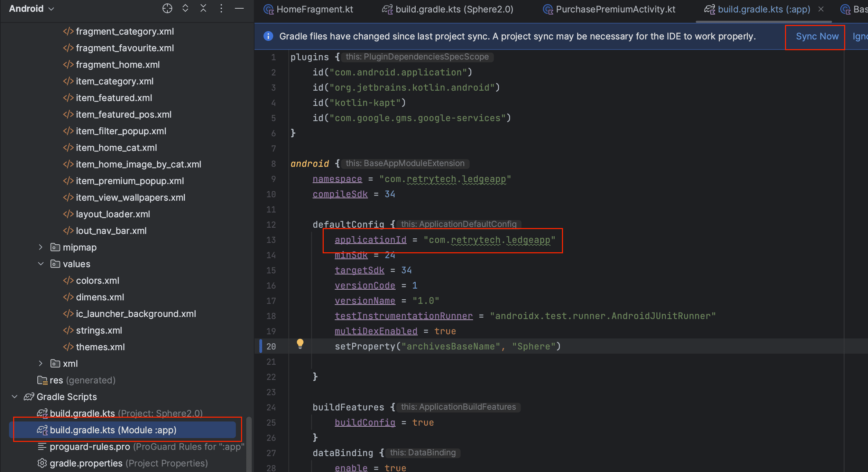This screenshot has width=868, height=472.
Task: Expand the xml folder
Action: 40,363
